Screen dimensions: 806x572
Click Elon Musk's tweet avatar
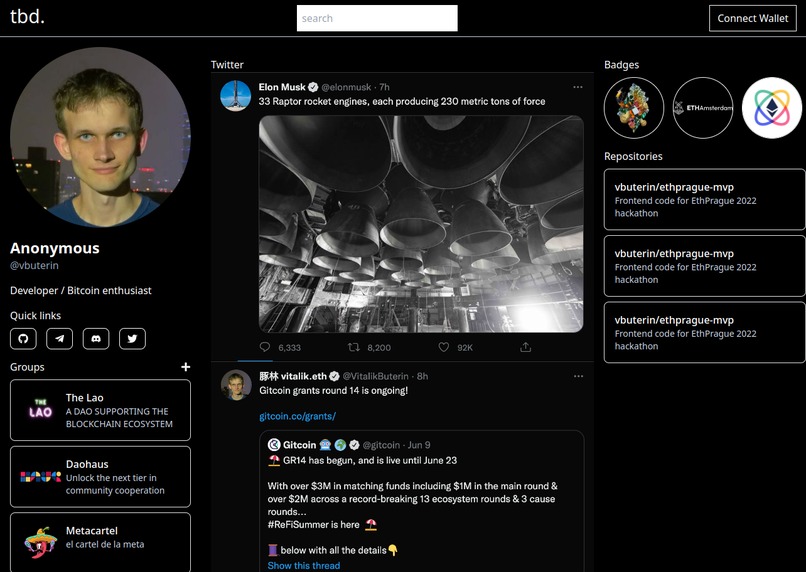pyautogui.click(x=235, y=96)
